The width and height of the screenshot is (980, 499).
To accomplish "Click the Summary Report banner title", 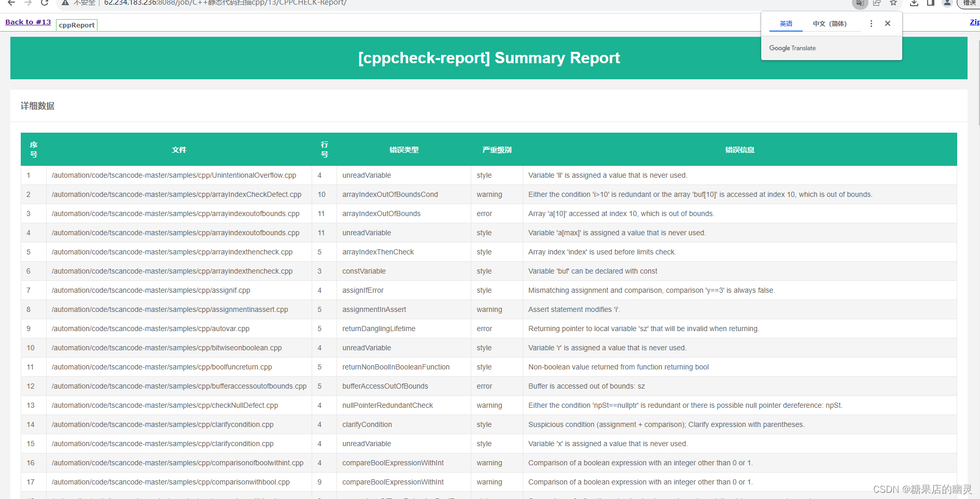I will 489,58.
